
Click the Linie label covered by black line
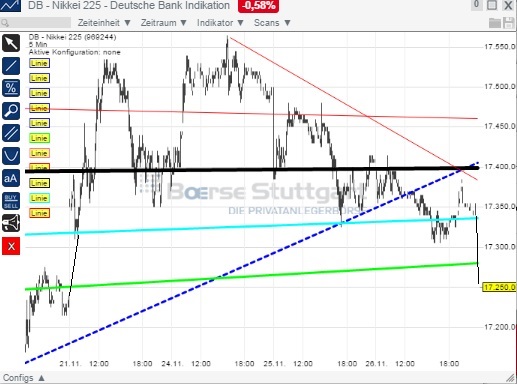click(x=39, y=167)
